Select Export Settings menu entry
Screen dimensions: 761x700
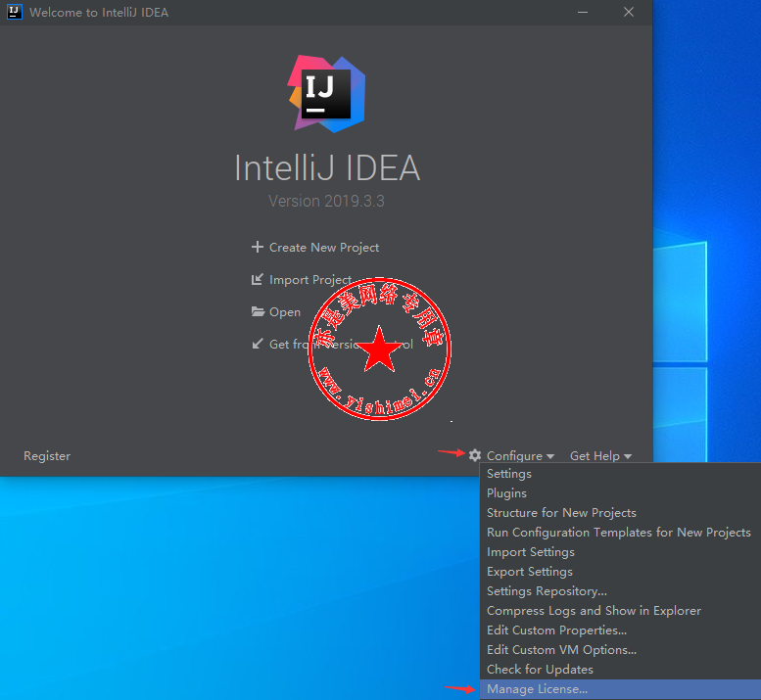coord(620,572)
